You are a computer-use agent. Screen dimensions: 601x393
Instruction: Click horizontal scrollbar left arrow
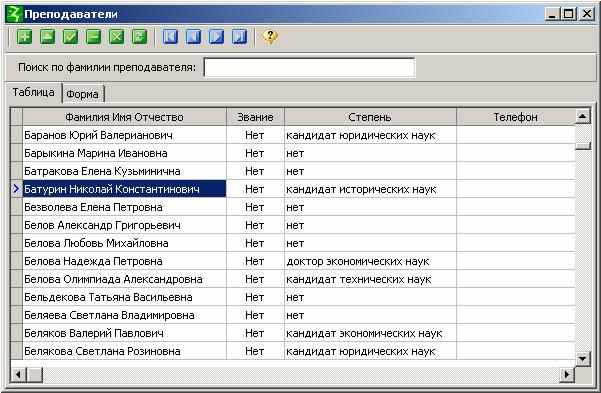pos(18,375)
